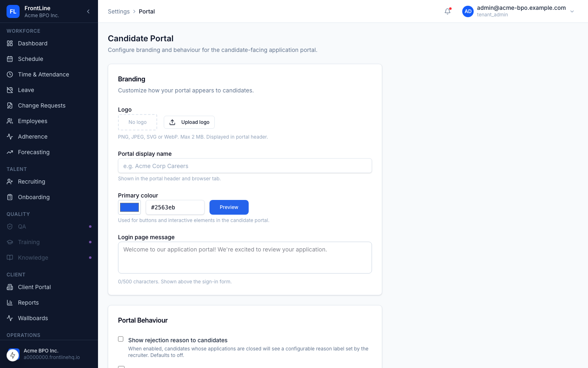Click the Portal display name field
588x368 pixels.
245,166
